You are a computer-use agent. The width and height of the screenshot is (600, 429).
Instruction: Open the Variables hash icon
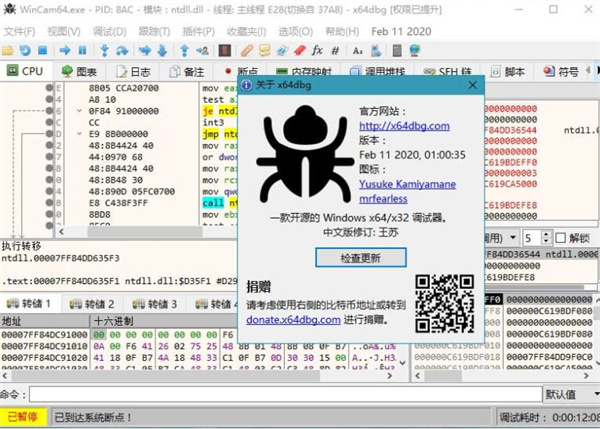pyautogui.click(x=335, y=51)
